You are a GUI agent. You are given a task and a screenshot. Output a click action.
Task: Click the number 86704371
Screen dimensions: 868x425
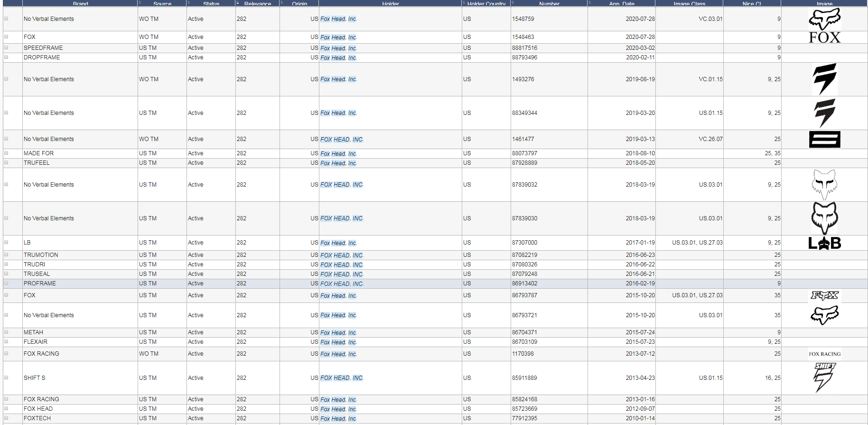pyautogui.click(x=525, y=332)
